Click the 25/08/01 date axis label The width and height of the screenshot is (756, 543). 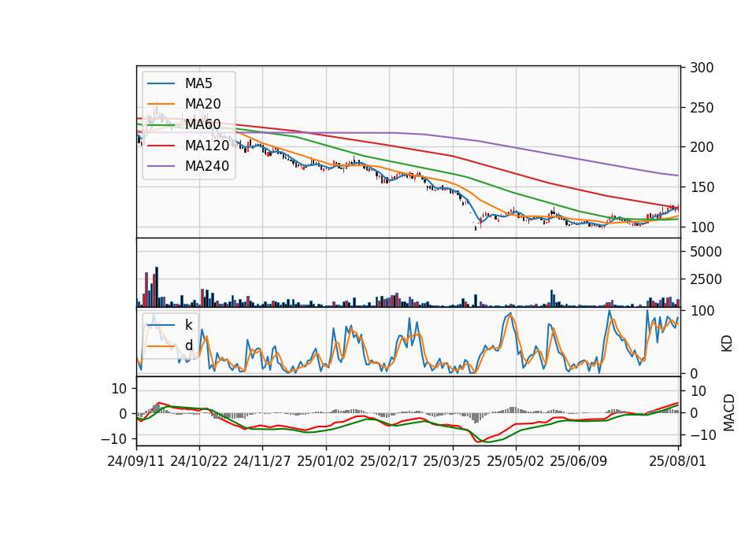tap(678, 461)
